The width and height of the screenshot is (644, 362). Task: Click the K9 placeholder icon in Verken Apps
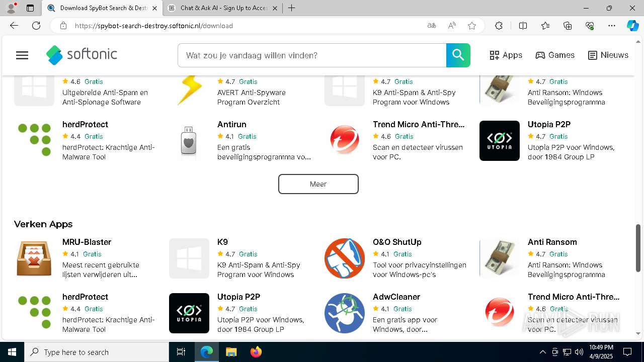[189, 258]
